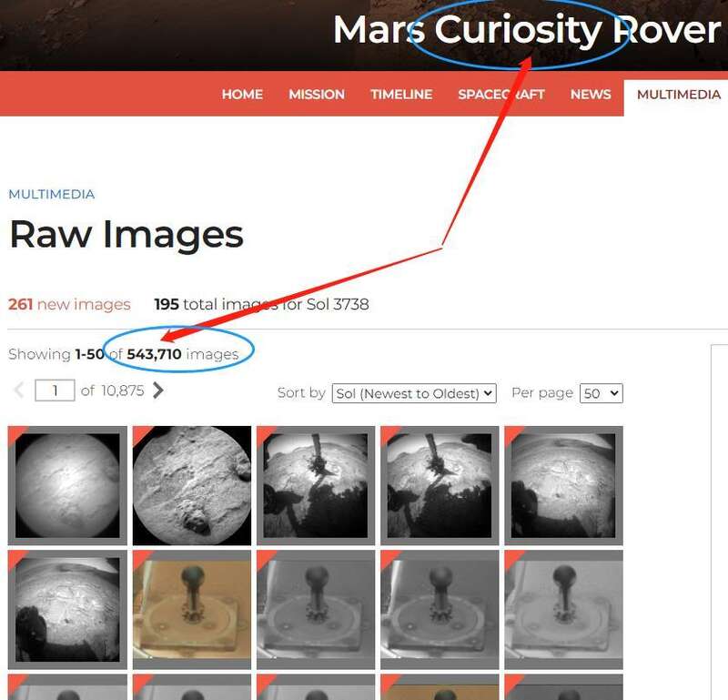The width and height of the screenshot is (728, 700).
Task: Select the MULTIMEDIA tab
Action: (678, 95)
